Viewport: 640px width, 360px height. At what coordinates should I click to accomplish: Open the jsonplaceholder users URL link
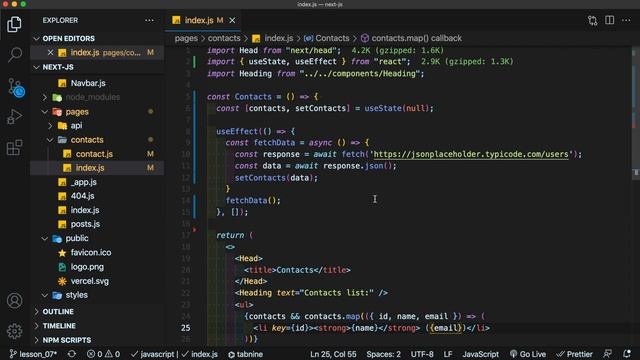tap(471, 154)
